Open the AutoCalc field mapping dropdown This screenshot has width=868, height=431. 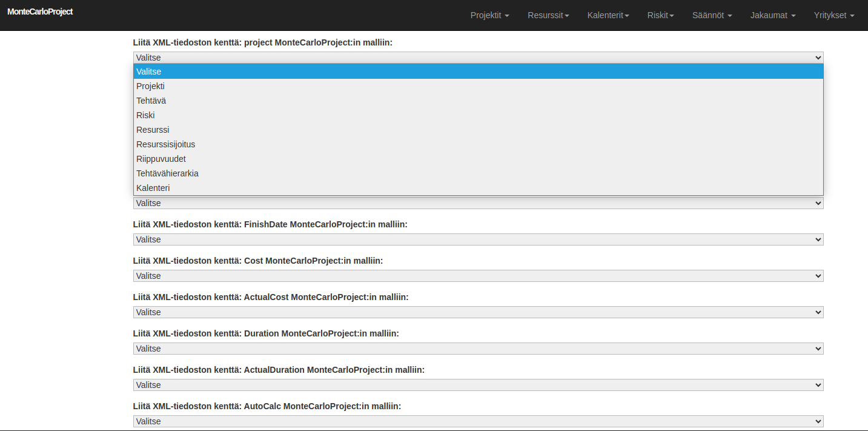(478, 421)
